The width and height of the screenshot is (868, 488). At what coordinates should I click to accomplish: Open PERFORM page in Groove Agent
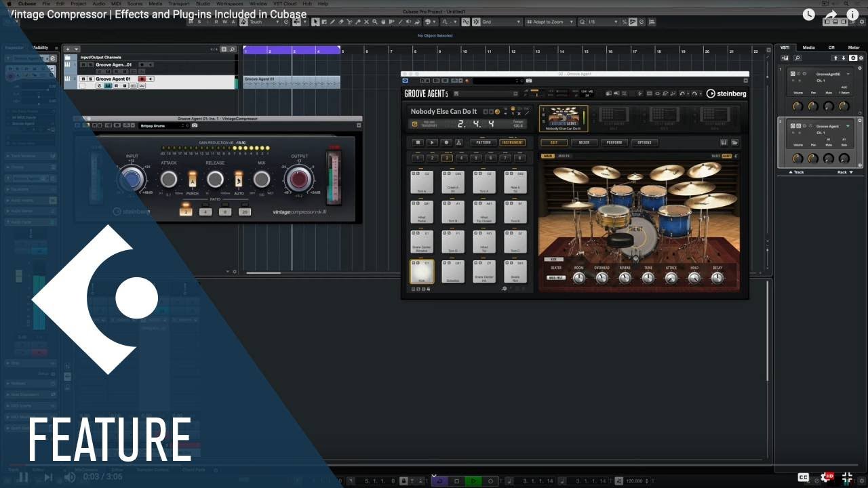614,142
